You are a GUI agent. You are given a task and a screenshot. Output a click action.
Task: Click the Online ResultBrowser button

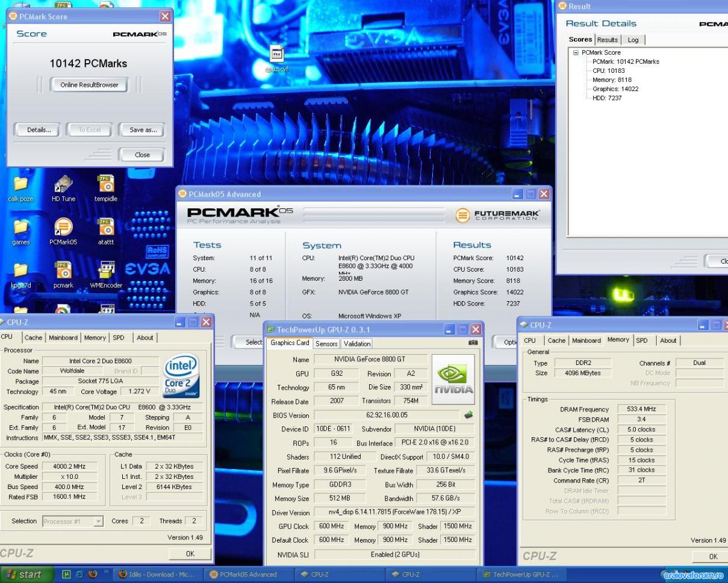point(89,85)
